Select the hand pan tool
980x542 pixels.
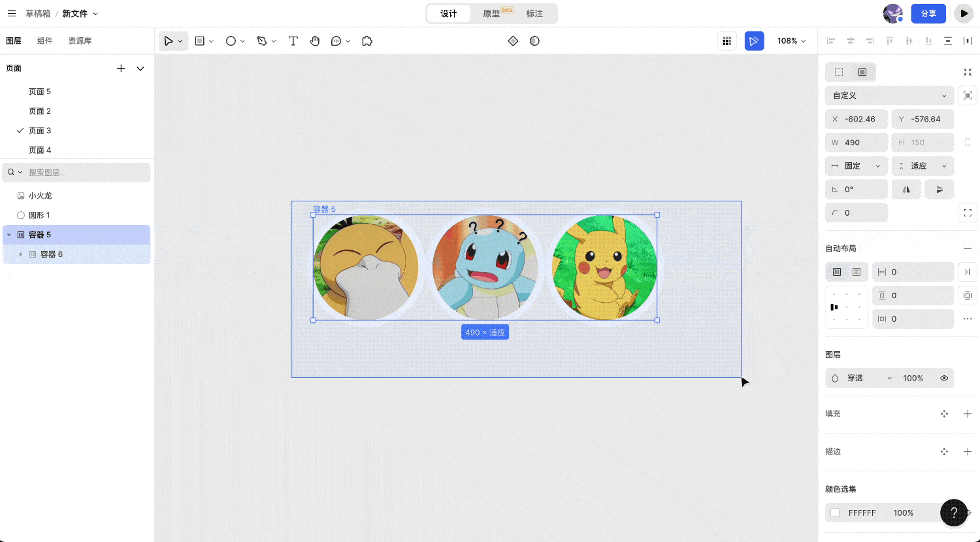pos(315,41)
